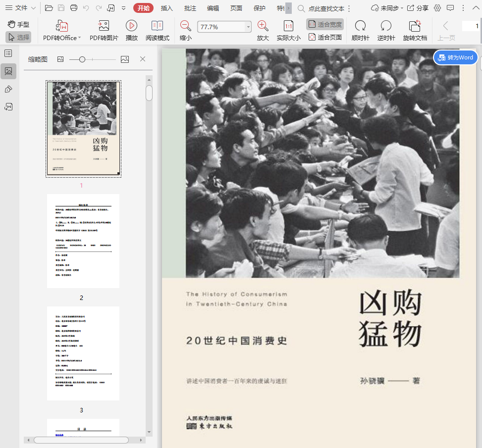Open the feedback comment icon
The image size is (482, 448).
coord(450,8)
